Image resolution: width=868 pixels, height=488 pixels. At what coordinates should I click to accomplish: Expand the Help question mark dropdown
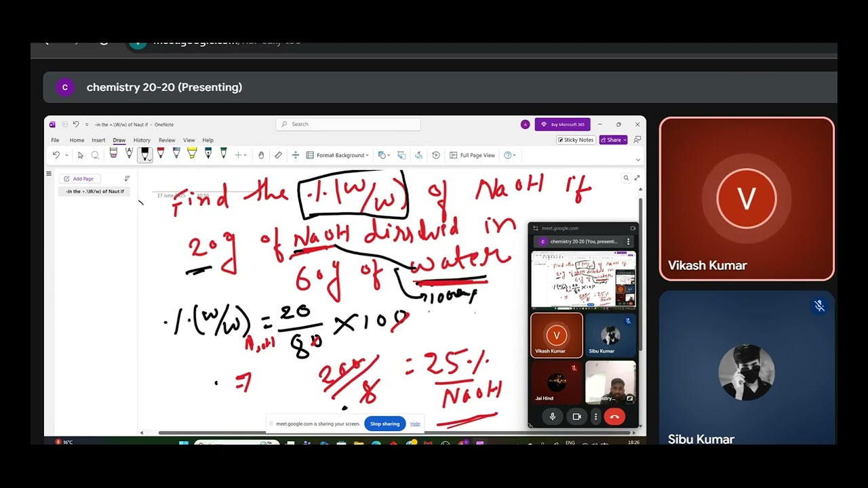515,156
